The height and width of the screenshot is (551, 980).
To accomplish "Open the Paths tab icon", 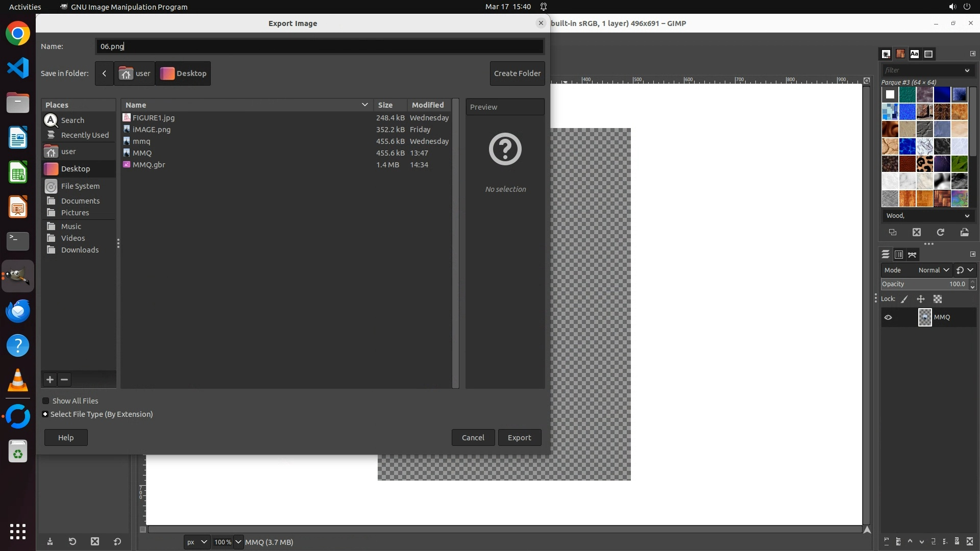I will [912, 255].
